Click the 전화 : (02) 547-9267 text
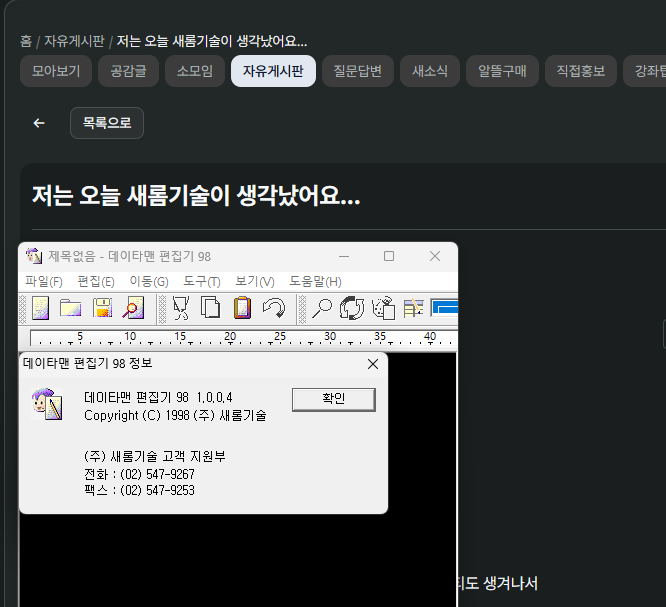The image size is (666, 607). pos(139,474)
